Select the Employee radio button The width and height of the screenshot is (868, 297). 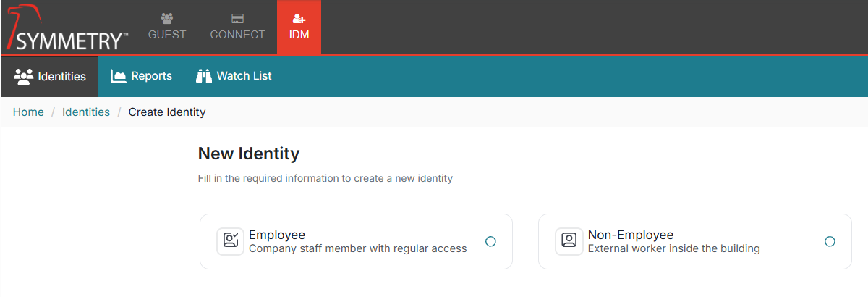point(490,241)
